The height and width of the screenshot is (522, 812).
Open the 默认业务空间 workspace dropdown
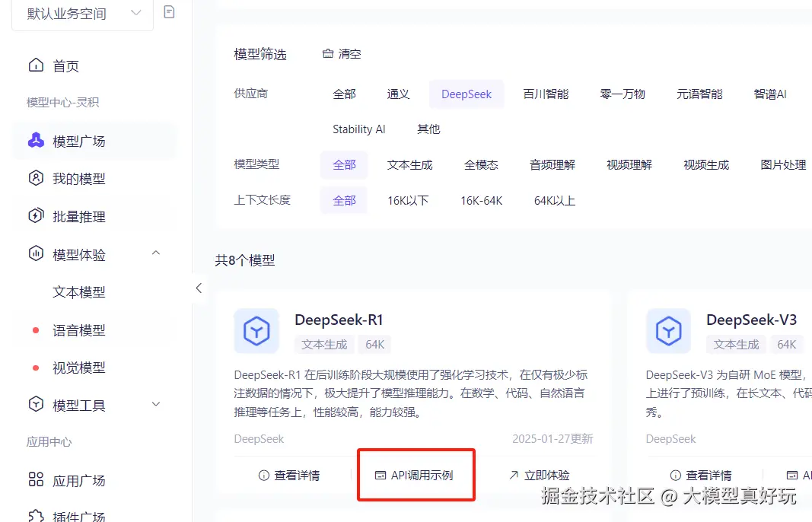[83, 14]
